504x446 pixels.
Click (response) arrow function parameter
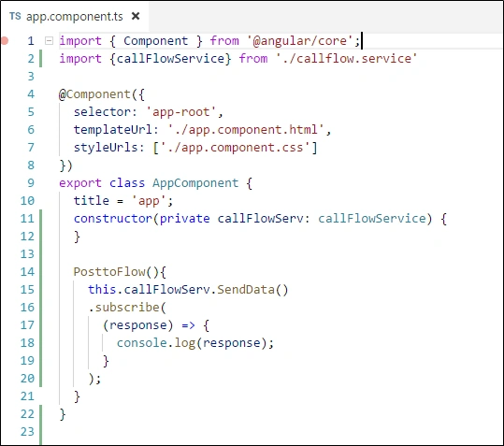pos(137,325)
